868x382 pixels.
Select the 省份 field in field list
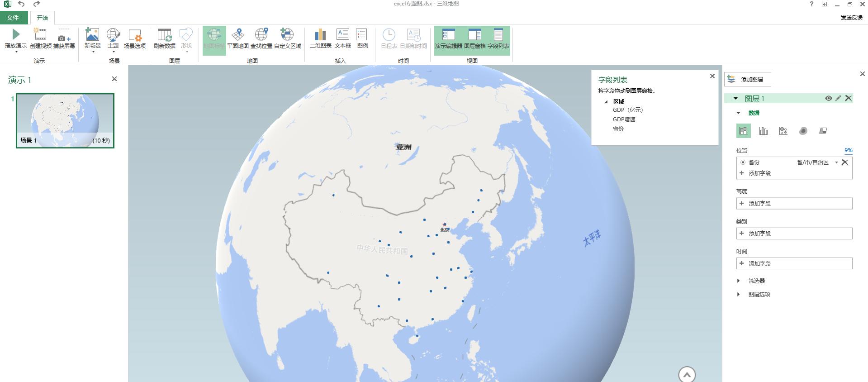point(618,129)
